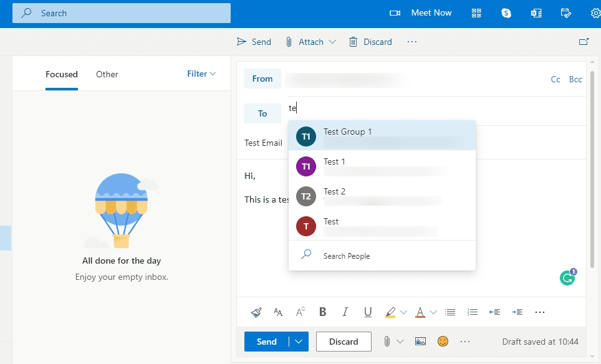Expand the Send options arrow

(x=299, y=342)
